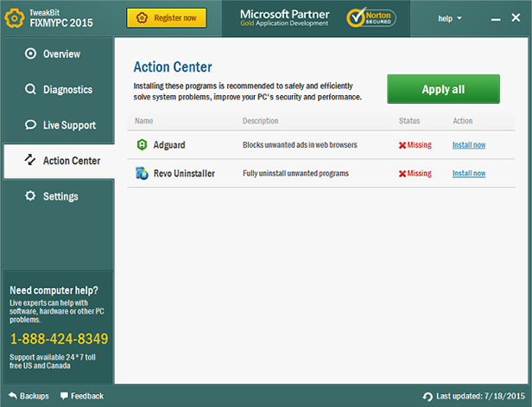Select the Action Center sidebar tab

(59, 161)
